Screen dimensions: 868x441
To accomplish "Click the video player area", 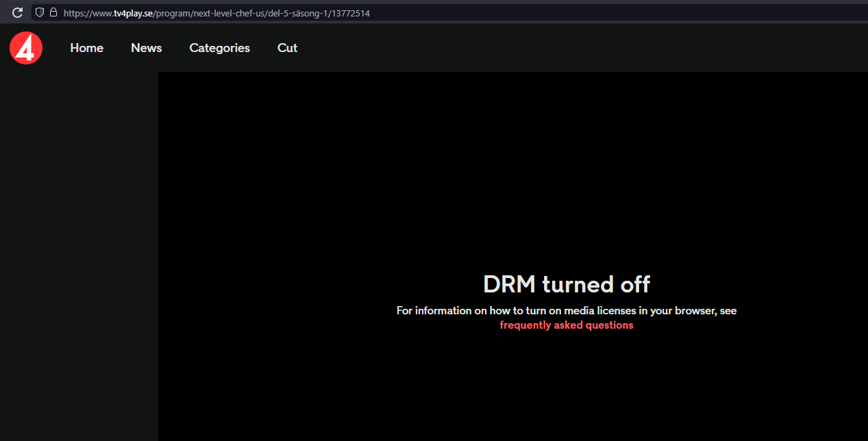I will coord(514,171).
